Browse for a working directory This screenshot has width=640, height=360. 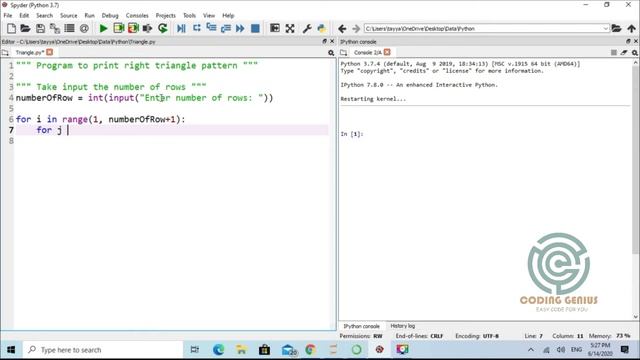(616, 28)
